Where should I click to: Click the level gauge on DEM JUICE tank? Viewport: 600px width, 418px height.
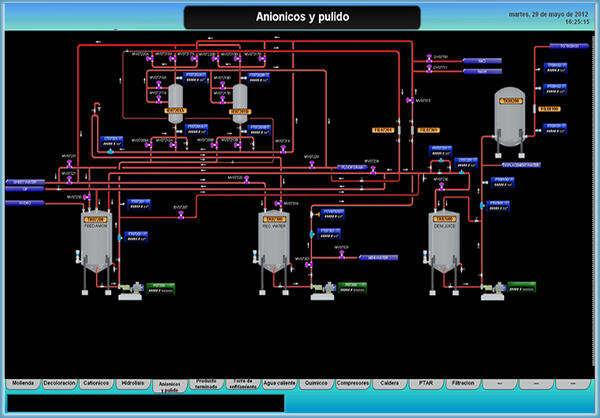tap(424, 256)
